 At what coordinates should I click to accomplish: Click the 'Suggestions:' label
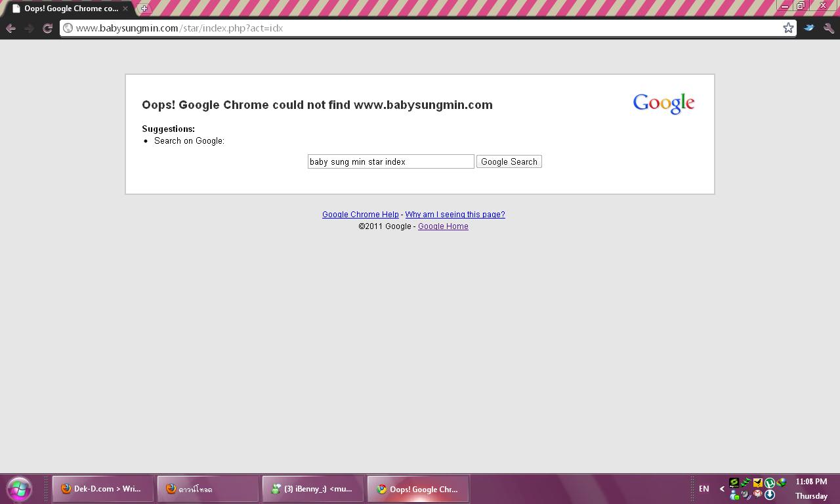168,129
